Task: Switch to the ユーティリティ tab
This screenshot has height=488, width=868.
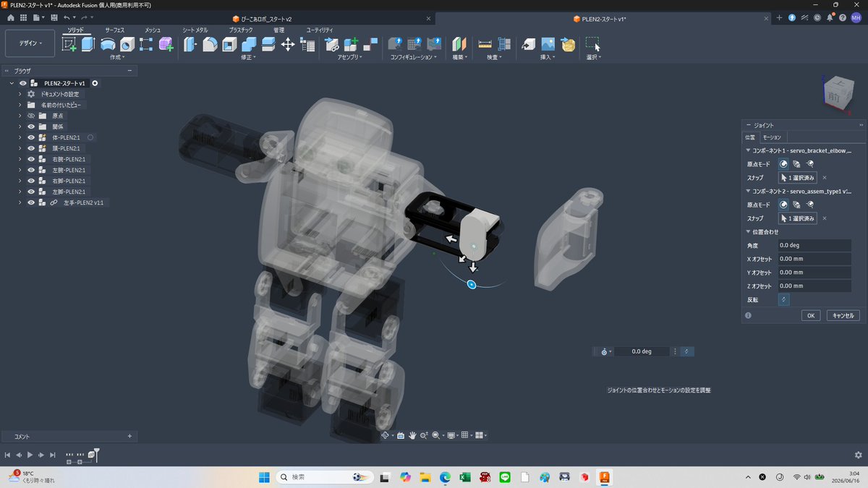Action: point(320,30)
